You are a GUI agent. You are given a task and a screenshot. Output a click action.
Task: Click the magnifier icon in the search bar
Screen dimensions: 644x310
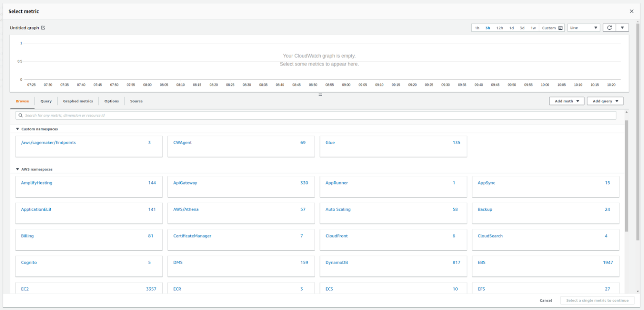pyautogui.click(x=20, y=115)
